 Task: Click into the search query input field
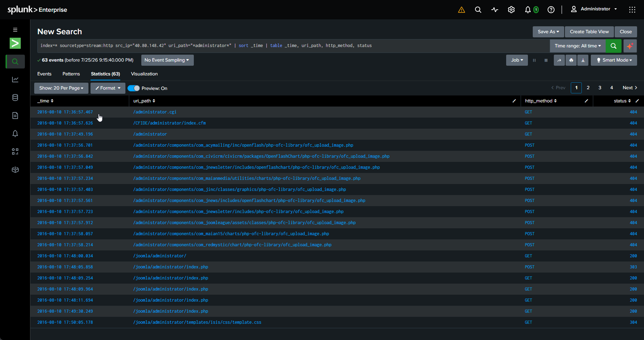pos(294,46)
